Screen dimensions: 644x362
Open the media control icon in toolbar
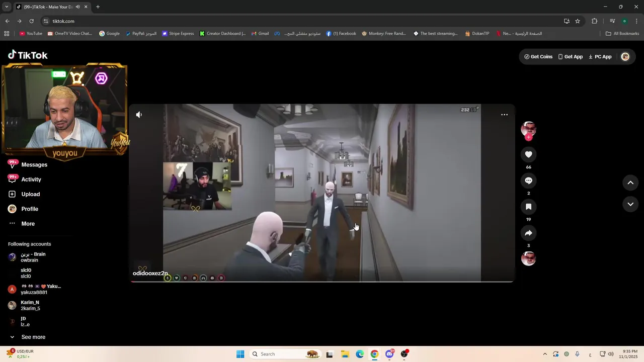tap(612, 21)
